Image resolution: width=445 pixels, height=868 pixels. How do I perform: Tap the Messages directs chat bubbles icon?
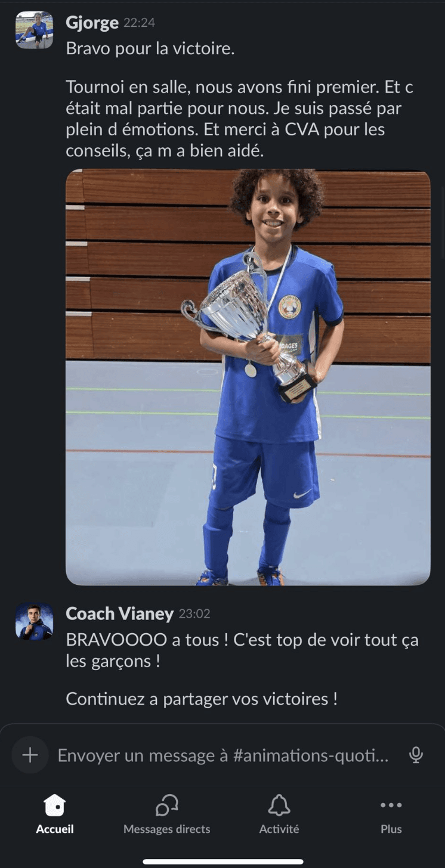(x=166, y=805)
